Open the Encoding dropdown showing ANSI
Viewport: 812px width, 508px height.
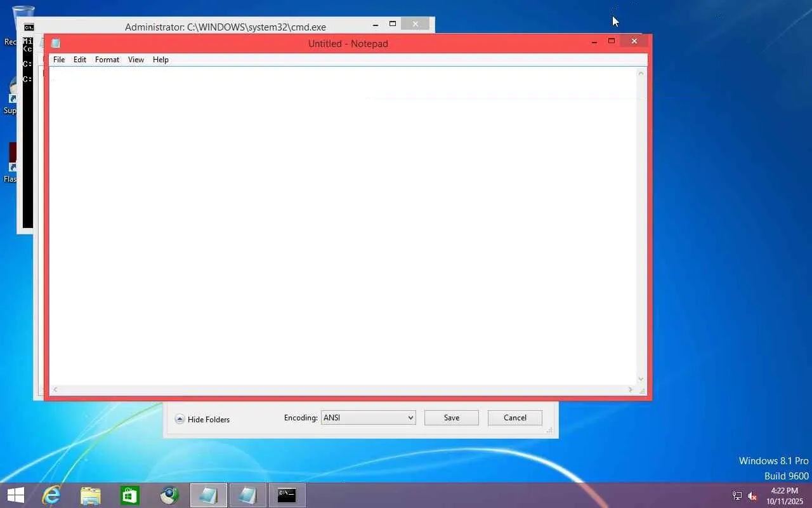[369, 418]
